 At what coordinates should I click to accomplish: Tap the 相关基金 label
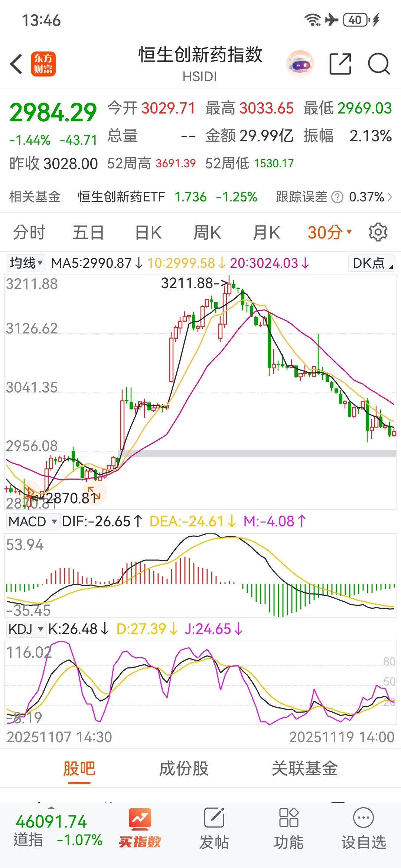pos(35,197)
